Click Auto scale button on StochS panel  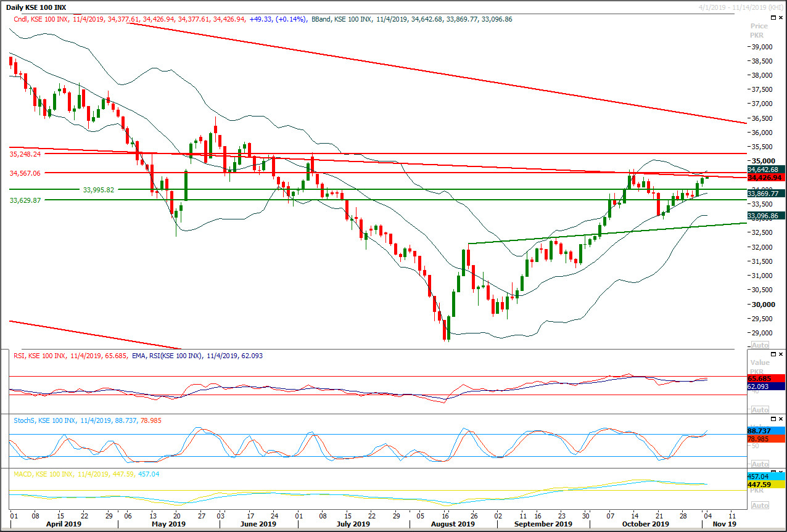[x=760, y=463]
